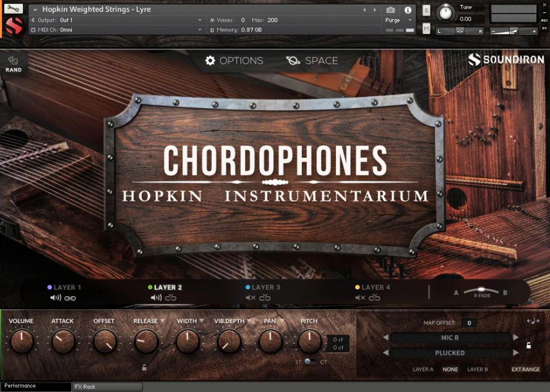Select LAYER B assignment
This screenshot has height=392, width=550.
coord(478,369)
